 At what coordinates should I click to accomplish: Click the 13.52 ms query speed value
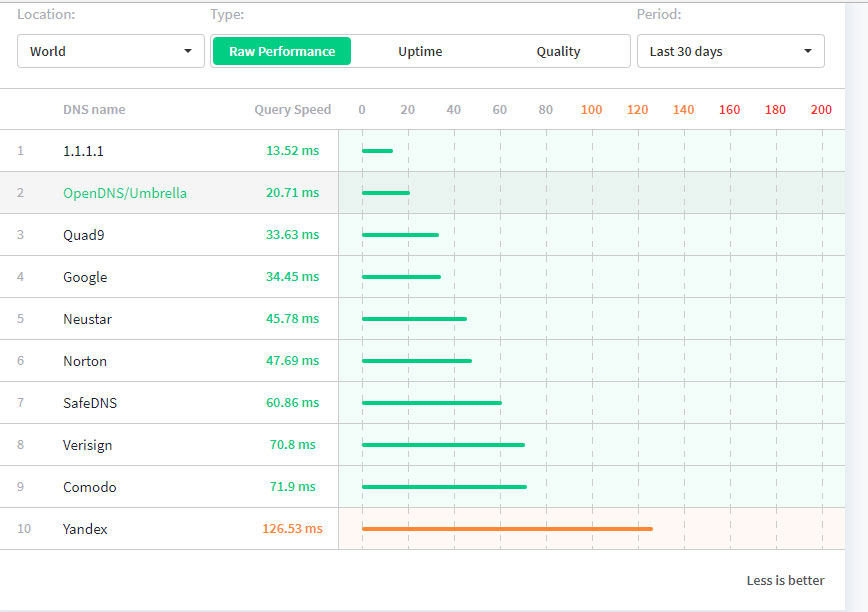click(x=292, y=151)
